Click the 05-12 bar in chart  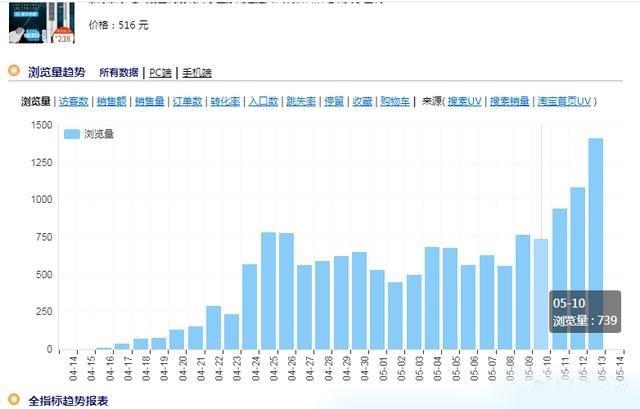coord(578,269)
